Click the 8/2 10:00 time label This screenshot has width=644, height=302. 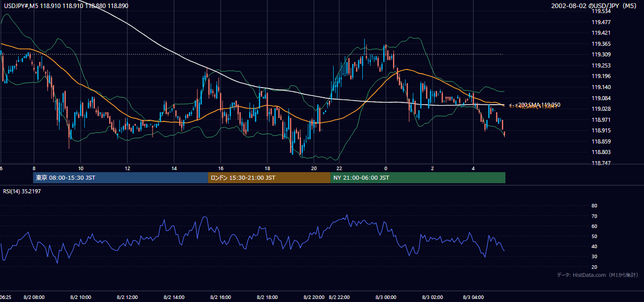(x=81, y=297)
